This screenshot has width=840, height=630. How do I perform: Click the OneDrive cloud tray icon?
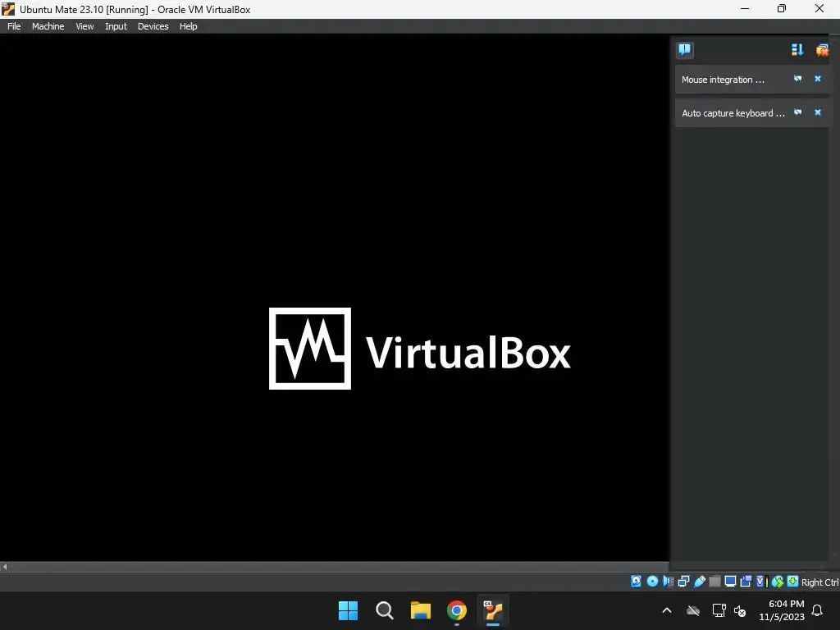pyautogui.click(x=693, y=610)
